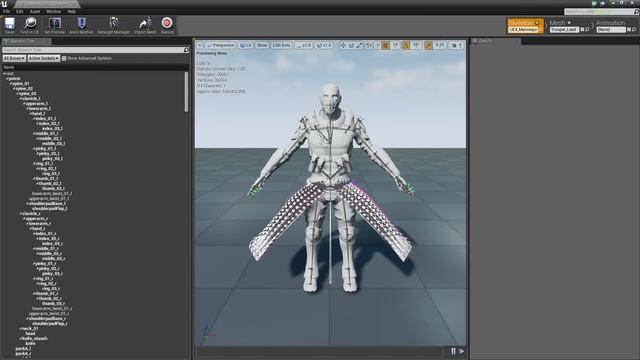Select the neck_01 bone
The image size is (640, 360).
click(30, 329)
